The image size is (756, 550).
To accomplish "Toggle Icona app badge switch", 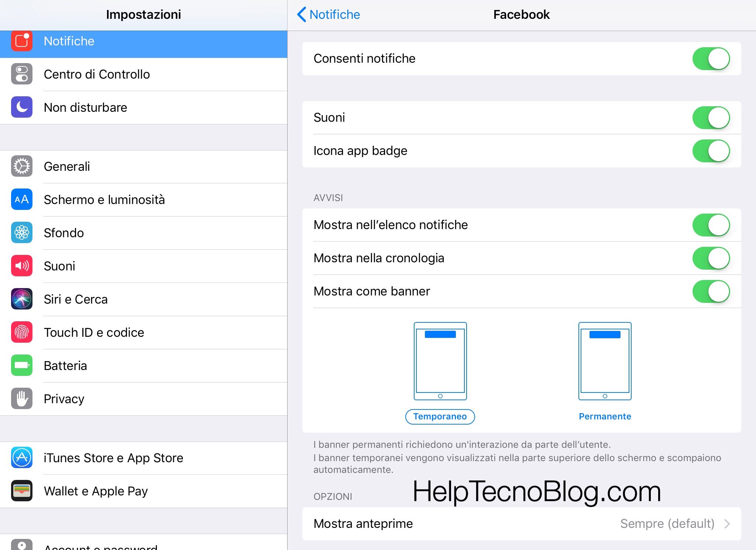I will click(711, 151).
